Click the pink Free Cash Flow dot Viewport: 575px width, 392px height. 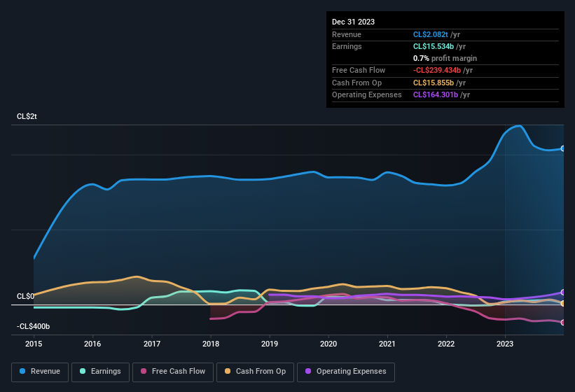click(x=144, y=372)
